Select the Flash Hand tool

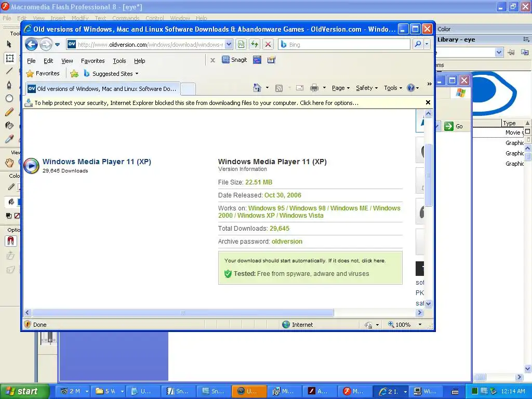pyautogui.click(x=9, y=163)
